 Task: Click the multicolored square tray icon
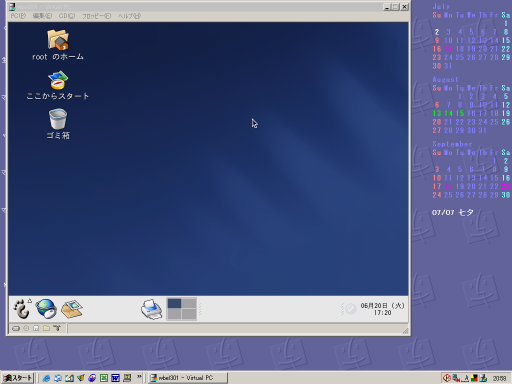(474, 378)
